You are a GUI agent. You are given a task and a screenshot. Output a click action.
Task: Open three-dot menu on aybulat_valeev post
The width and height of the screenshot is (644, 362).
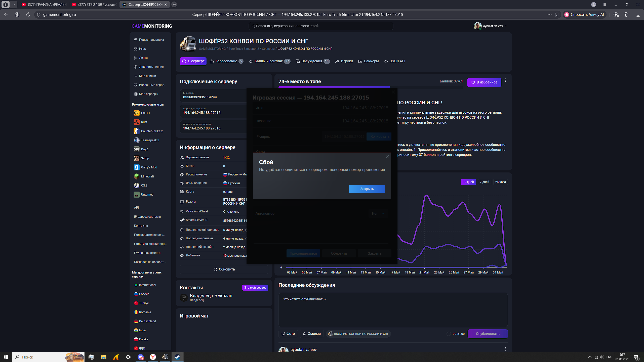(x=506, y=349)
